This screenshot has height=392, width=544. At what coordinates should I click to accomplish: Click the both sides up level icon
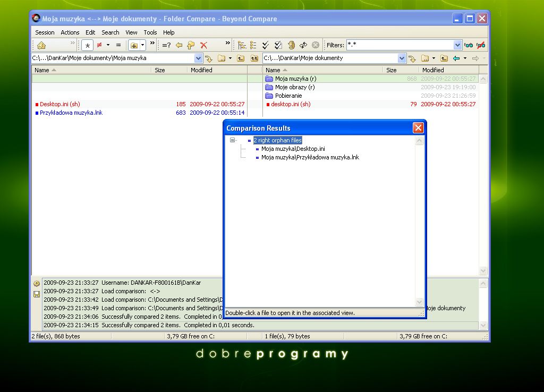pyautogui.click(x=254, y=58)
